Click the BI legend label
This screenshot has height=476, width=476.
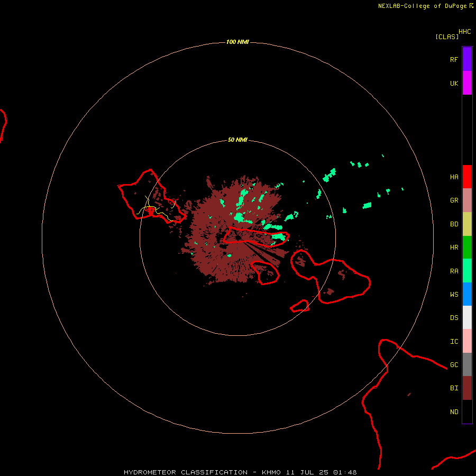tap(454, 388)
